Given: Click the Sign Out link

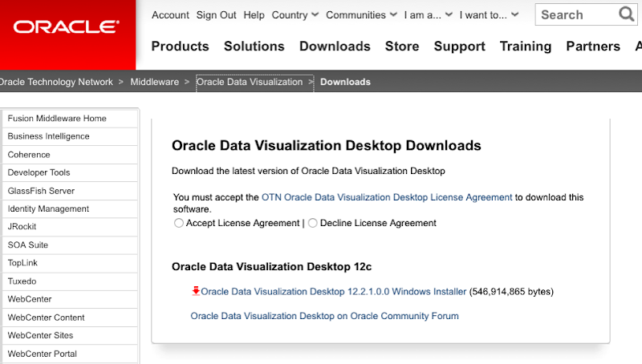Looking at the screenshot, I should click(216, 14).
